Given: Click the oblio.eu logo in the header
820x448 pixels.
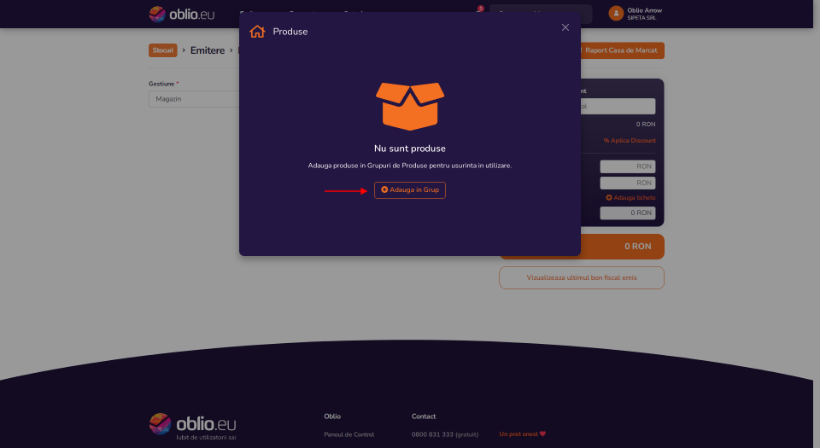Looking at the screenshot, I should [x=181, y=14].
